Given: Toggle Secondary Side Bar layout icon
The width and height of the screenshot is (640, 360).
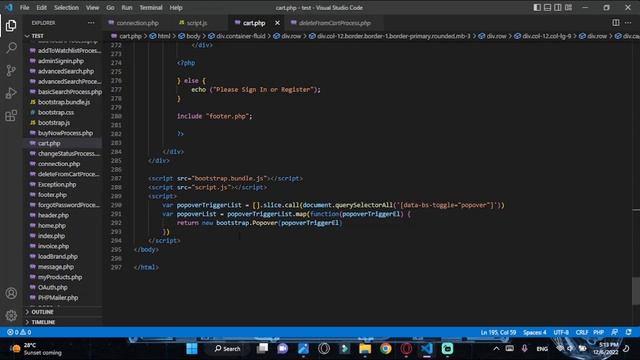Looking at the screenshot, I should (x=558, y=7).
